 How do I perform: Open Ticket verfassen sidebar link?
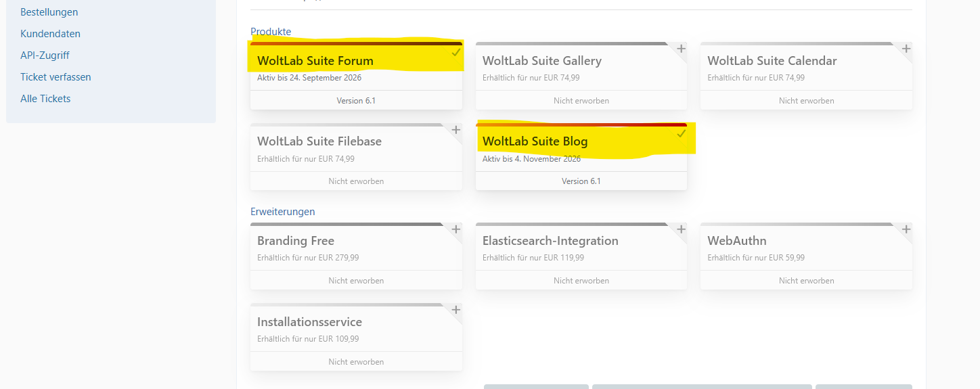click(55, 77)
